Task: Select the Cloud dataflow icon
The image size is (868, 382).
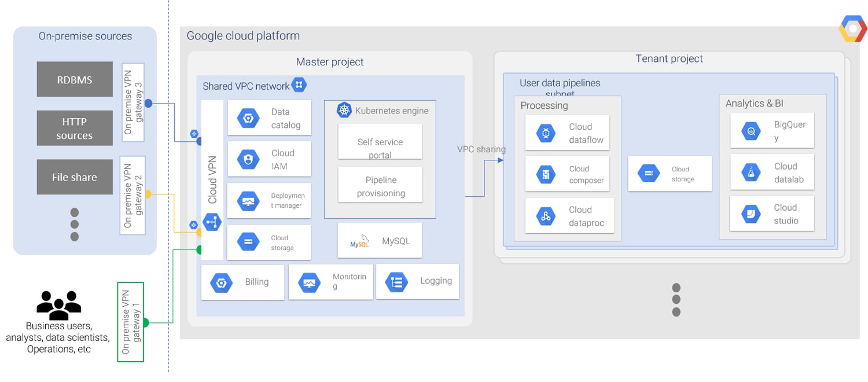Action: [x=546, y=133]
